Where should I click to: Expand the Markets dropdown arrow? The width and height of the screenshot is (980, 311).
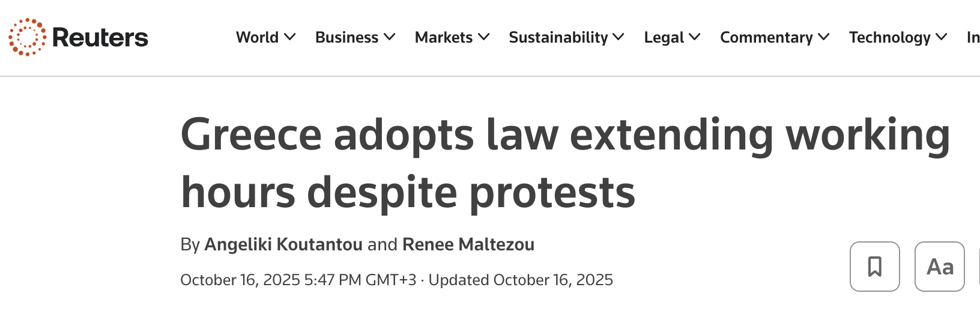pos(484,37)
